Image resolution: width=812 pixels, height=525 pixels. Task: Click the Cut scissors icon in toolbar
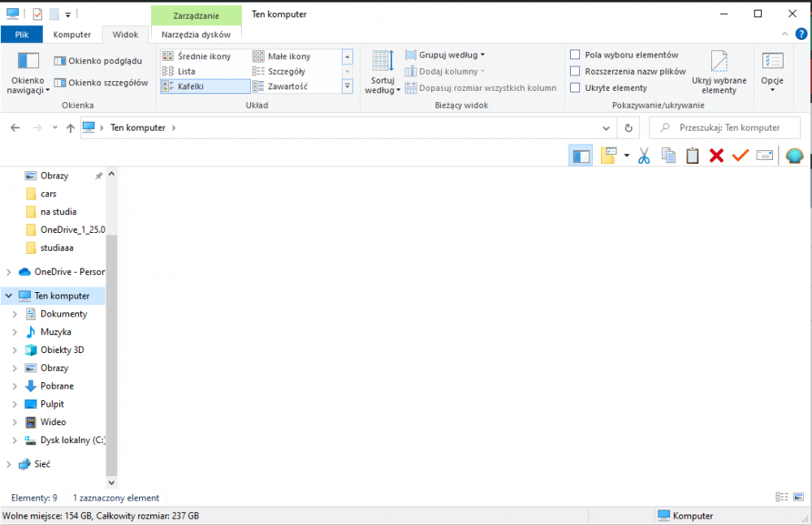tap(644, 156)
